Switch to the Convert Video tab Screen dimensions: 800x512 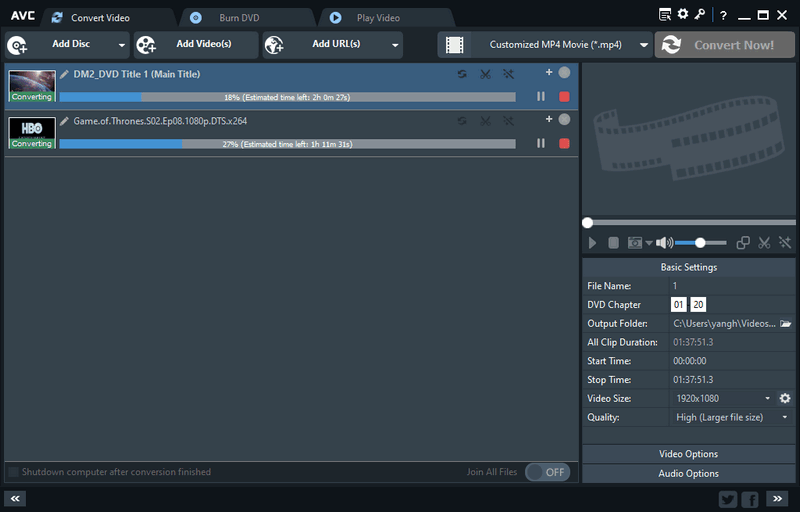[x=101, y=18]
